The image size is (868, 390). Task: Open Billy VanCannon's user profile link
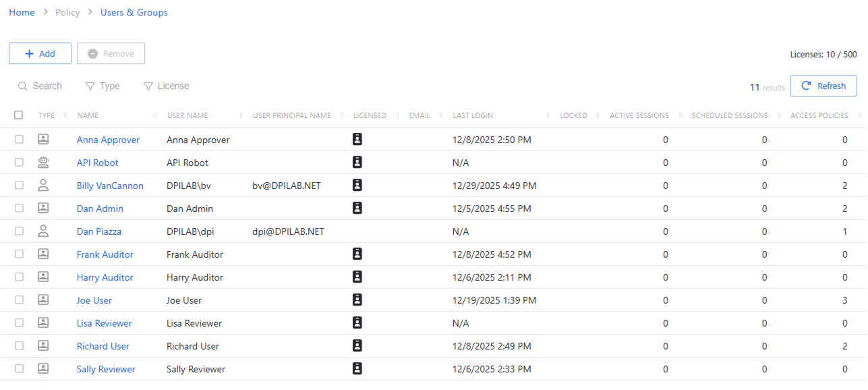pos(110,185)
